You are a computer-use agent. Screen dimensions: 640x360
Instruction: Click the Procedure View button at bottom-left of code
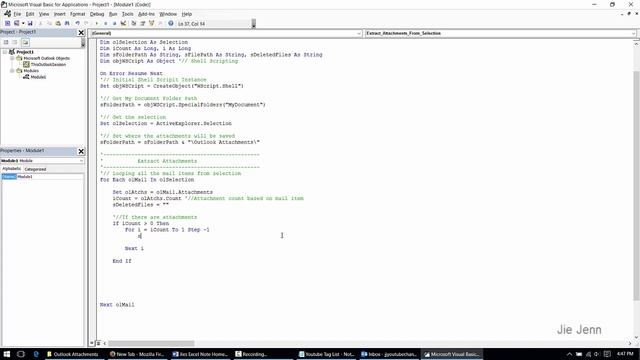(92, 343)
